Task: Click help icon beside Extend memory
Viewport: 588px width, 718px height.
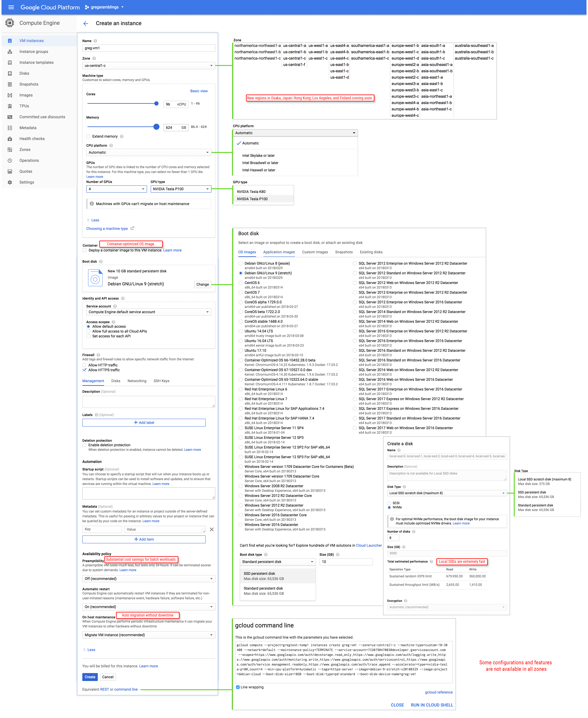Action: 122,137
